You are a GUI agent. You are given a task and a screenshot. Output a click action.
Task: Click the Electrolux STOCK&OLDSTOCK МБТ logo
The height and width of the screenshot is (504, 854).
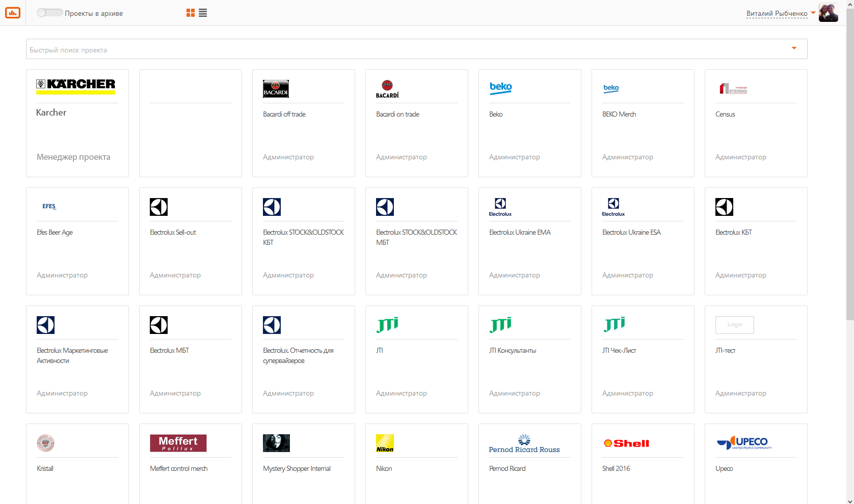pos(385,207)
